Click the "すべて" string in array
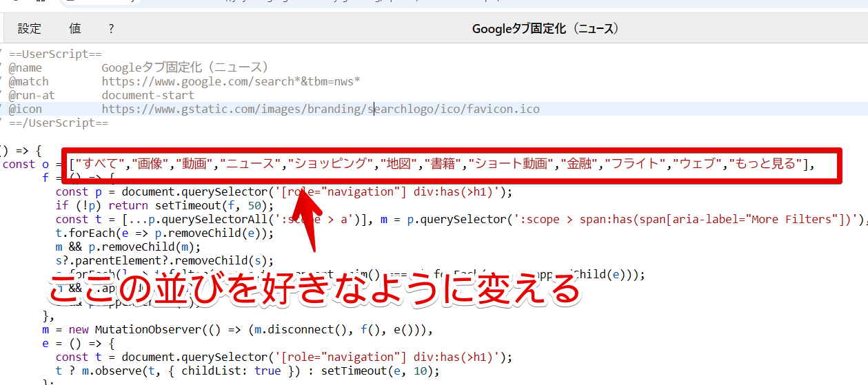The width and height of the screenshot is (868, 385). coord(101,164)
